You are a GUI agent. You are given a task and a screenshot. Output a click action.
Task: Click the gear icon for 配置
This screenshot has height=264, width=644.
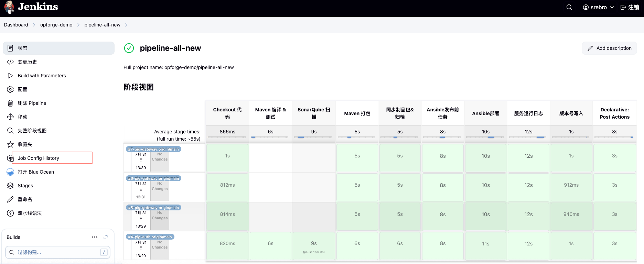[10, 89]
